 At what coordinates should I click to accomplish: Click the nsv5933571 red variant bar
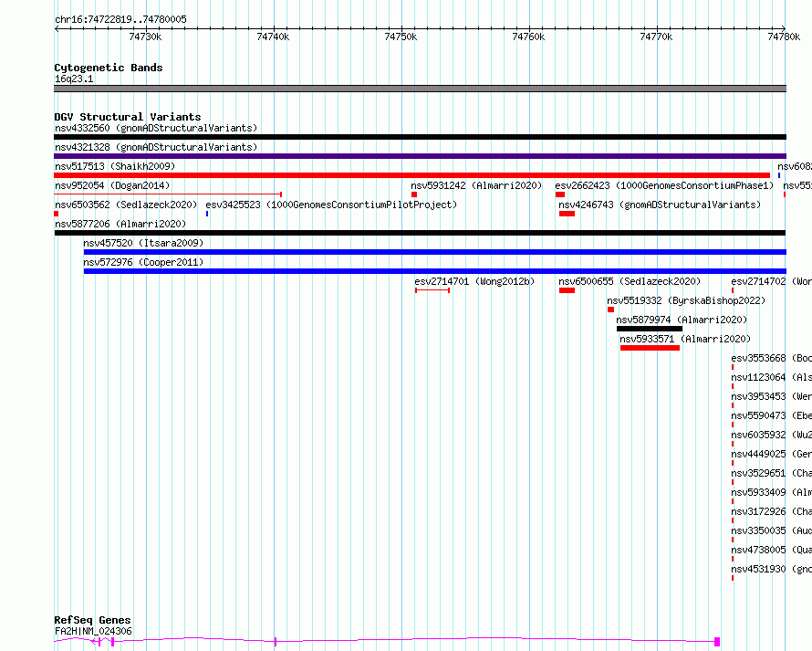click(650, 348)
